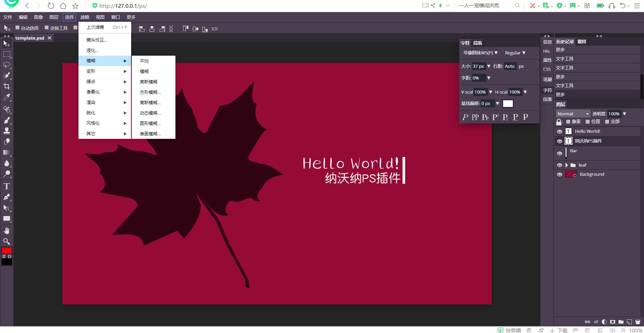
Task: Click the 下载 button in status bar
Action: 559,330
